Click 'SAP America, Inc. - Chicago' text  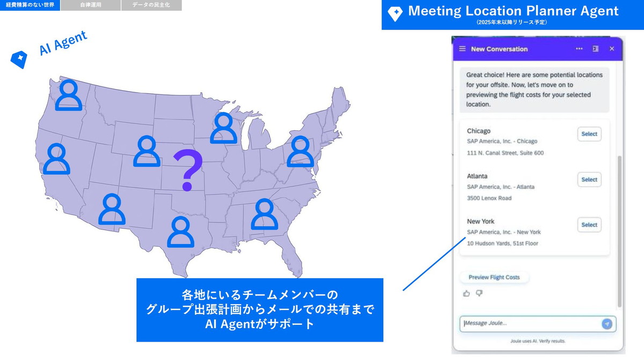[502, 142]
